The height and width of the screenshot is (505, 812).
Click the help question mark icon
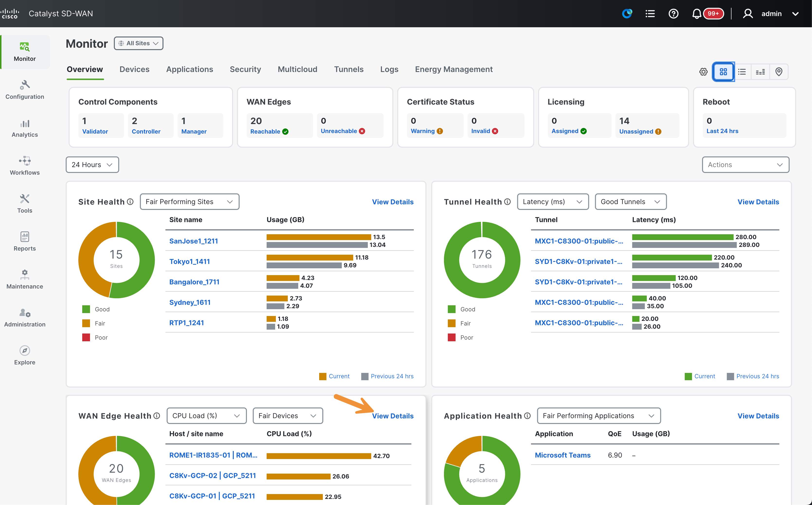673,14
